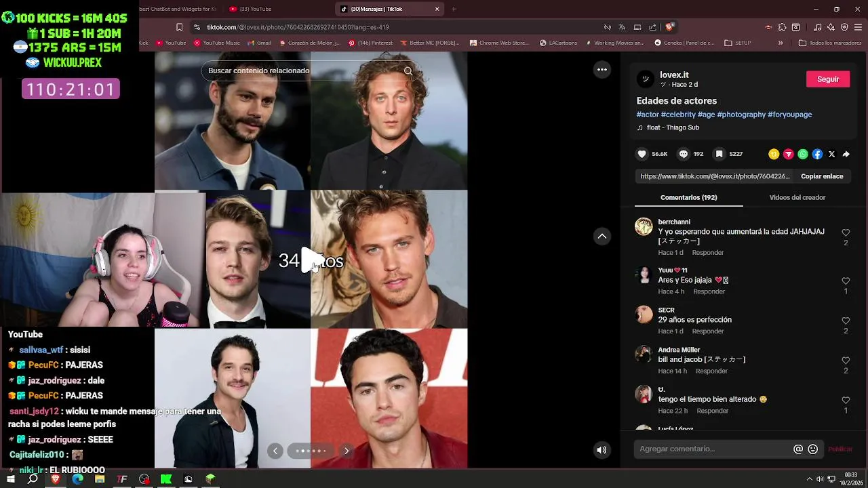Open the #photography hashtag
This screenshot has height=488, width=868.
[x=741, y=115]
